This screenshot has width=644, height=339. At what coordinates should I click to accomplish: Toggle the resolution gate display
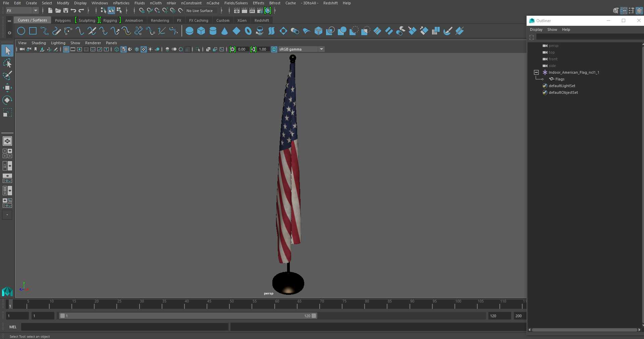pyautogui.click(x=79, y=49)
